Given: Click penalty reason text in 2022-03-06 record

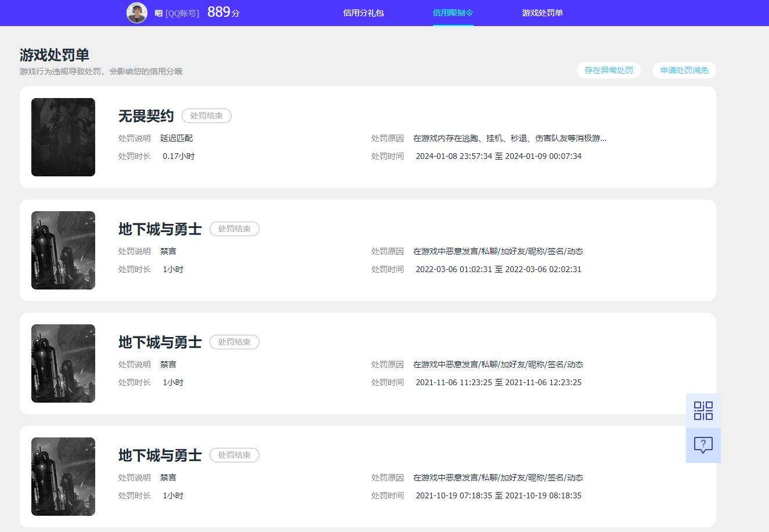Looking at the screenshot, I should point(498,251).
